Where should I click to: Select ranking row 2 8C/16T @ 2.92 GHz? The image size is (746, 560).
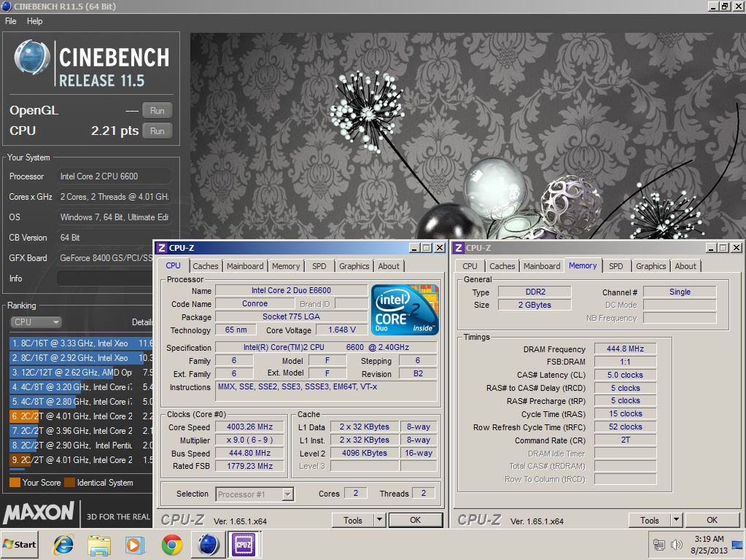pyautogui.click(x=82, y=358)
